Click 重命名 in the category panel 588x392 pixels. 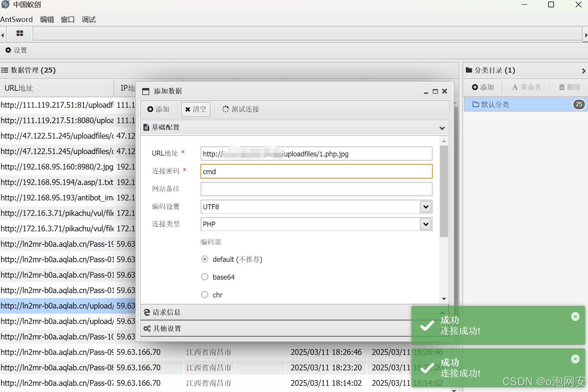tap(526, 87)
